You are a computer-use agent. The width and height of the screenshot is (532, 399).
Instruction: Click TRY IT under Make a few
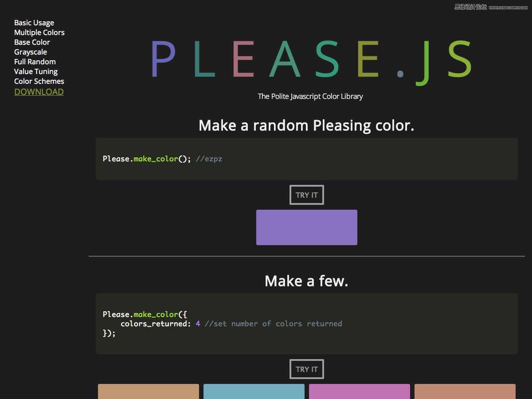pyautogui.click(x=307, y=369)
